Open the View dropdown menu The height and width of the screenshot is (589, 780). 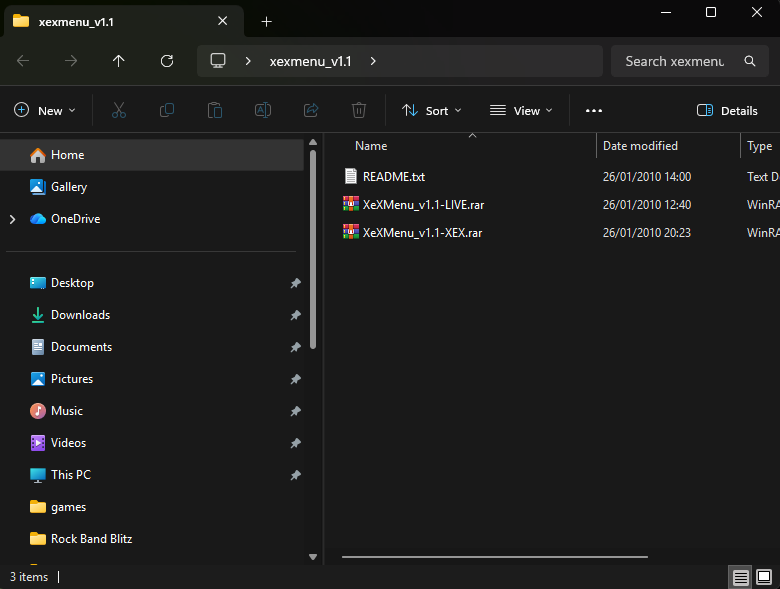pyautogui.click(x=521, y=110)
